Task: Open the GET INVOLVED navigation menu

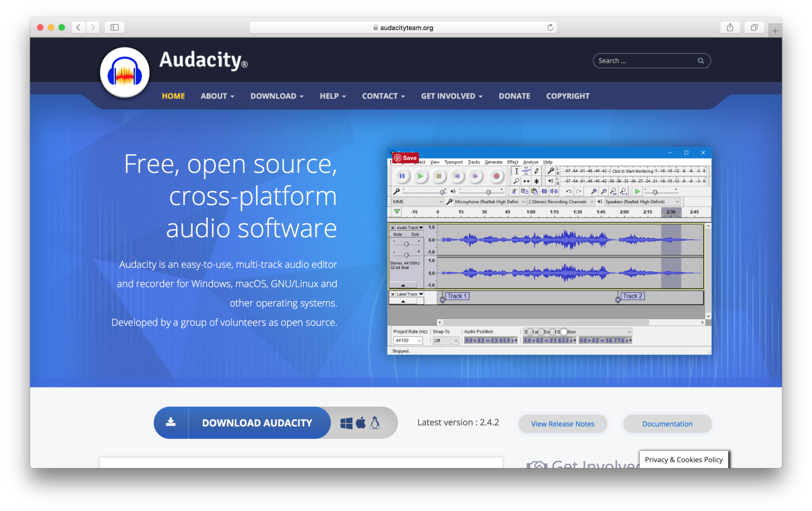Action: point(452,96)
